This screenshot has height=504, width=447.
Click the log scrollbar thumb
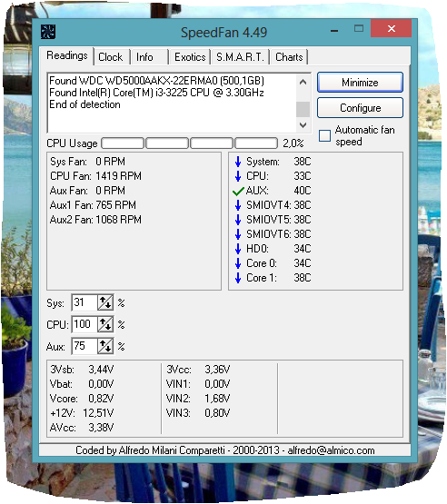coord(303,109)
